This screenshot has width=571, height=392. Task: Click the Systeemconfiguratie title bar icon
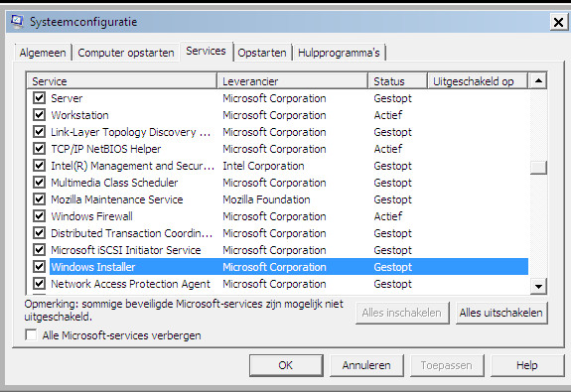[x=17, y=22]
